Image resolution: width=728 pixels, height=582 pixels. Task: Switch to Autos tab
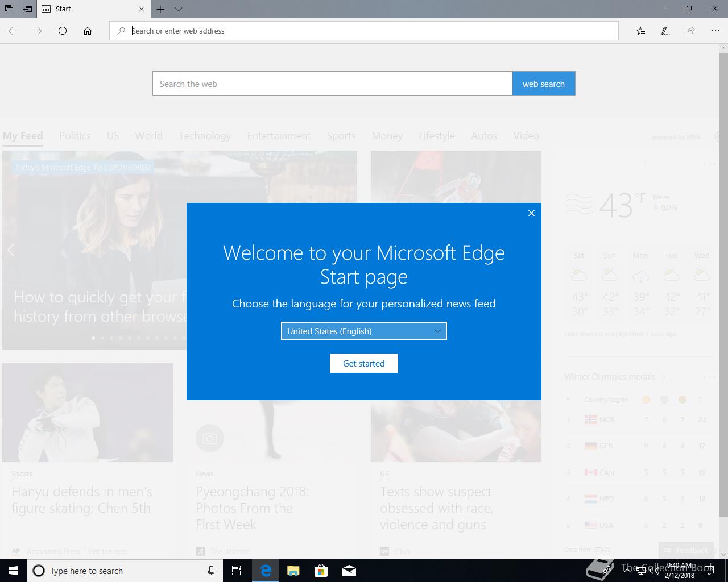(484, 136)
